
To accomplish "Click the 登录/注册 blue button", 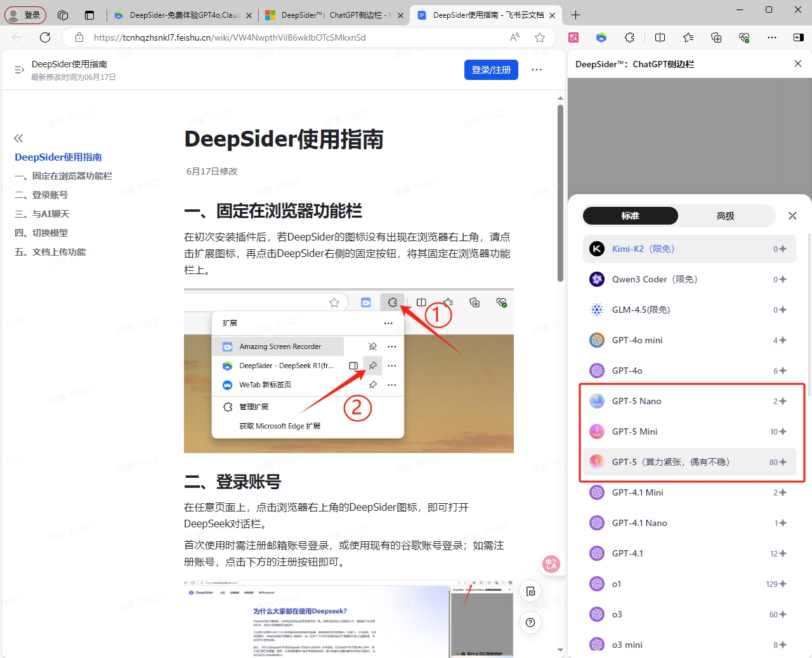I will tap(491, 70).
